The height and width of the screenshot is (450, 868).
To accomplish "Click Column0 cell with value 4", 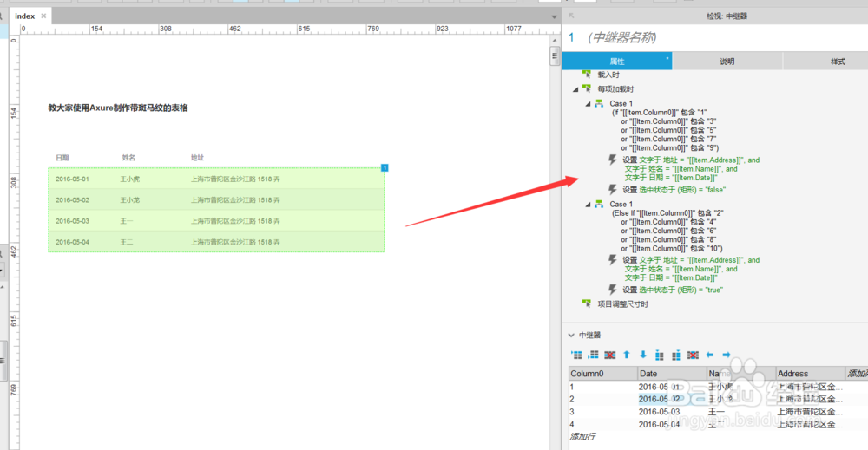I will [602, 425].
